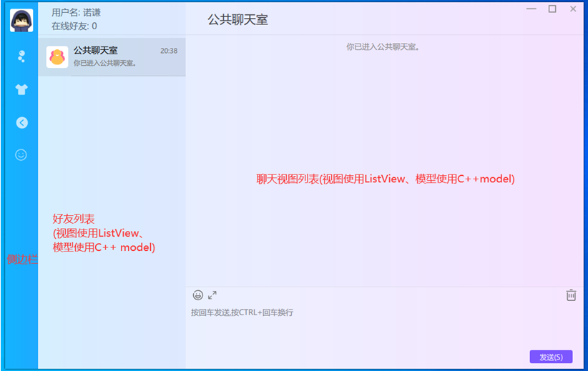Click the smiley face sidebar icon
The width and height of the screenshot is (588, 371).
[x=21, y=155]
